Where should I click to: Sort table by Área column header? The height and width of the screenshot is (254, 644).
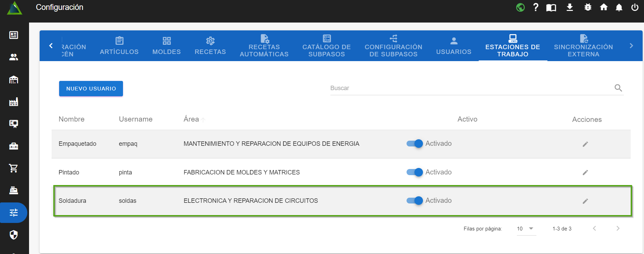coord(191,119)
